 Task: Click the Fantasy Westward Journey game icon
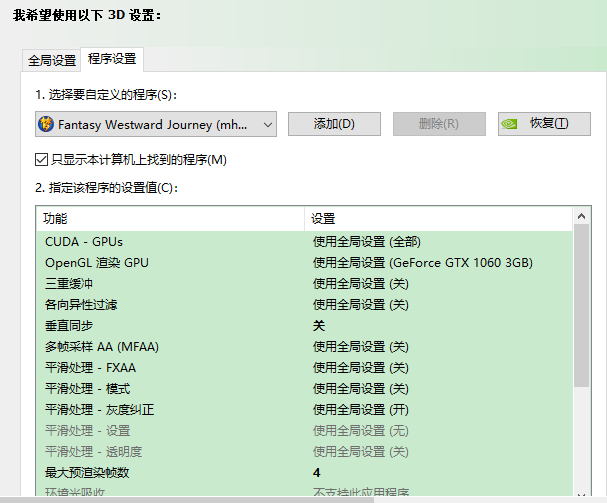[46, 124]
